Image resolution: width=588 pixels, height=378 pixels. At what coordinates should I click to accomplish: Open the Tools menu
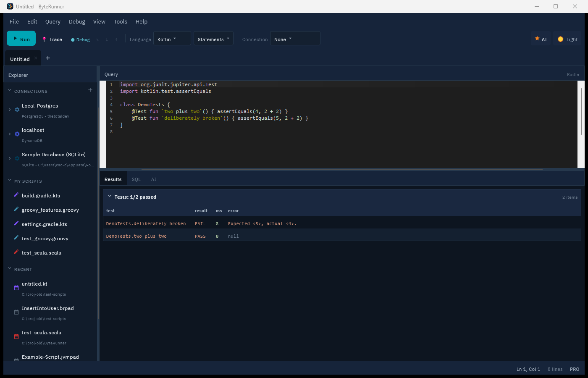tap(121, 22)
